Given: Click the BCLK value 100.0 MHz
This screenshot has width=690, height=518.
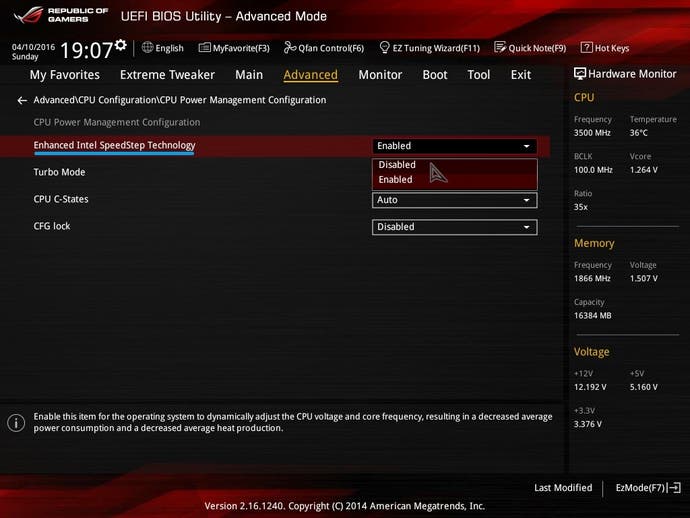Looking at the screenshot, I should pos(593,170).
